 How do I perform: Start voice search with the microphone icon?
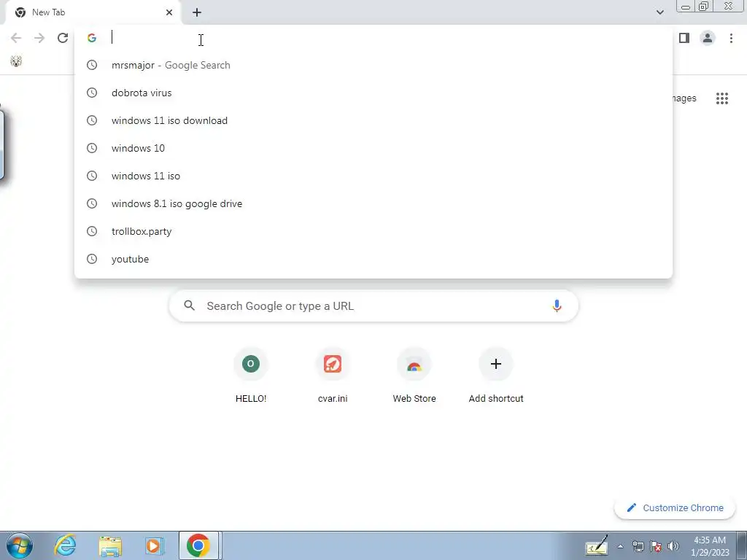(557, 306)
